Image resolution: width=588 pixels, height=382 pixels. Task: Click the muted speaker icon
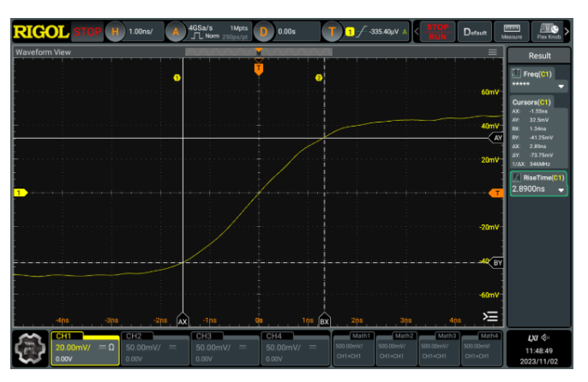pyautogui.click(x=546, y=337)
